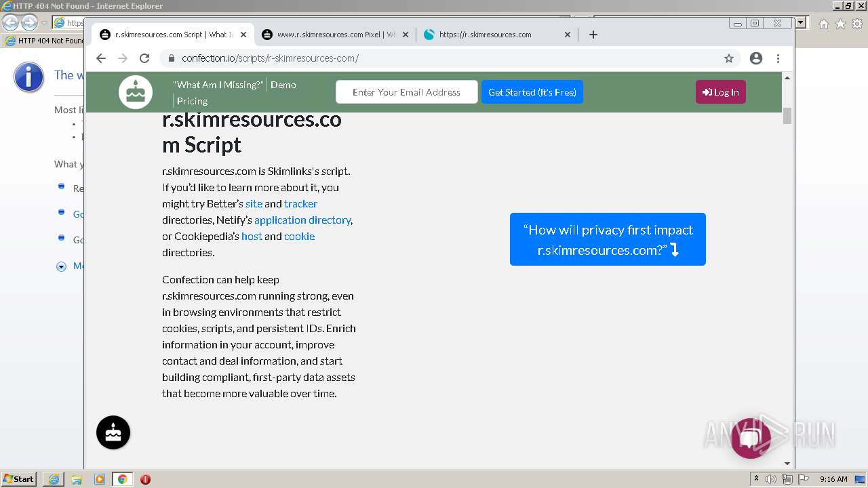Open Internet Explorer's tools gear
Image resolution: width=868 pixels, height=488 pixels.
click(x=857, y=24)
